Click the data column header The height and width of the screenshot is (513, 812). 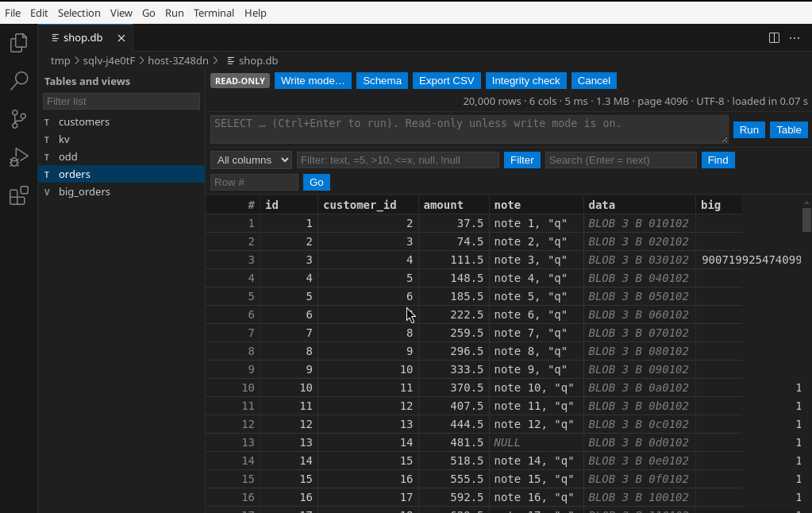639,205
